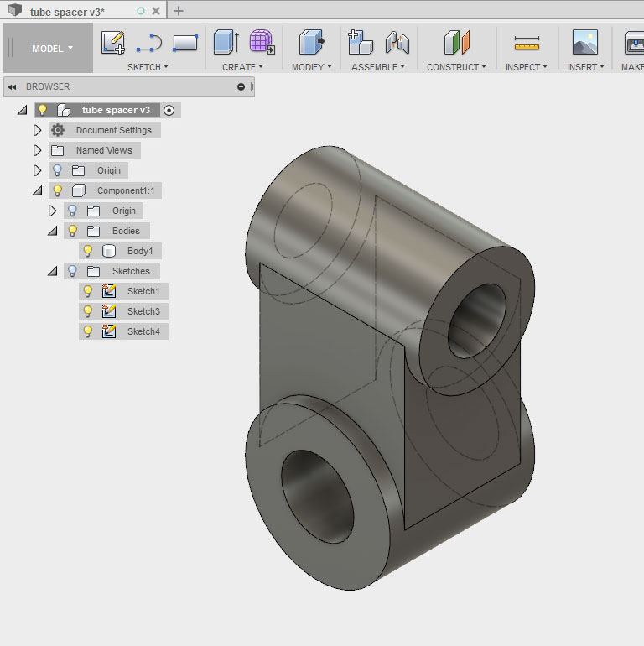Viewport: 644px width, 646px height.
Task: Open the SKETCH menu
Action: [x=148, y=67]
